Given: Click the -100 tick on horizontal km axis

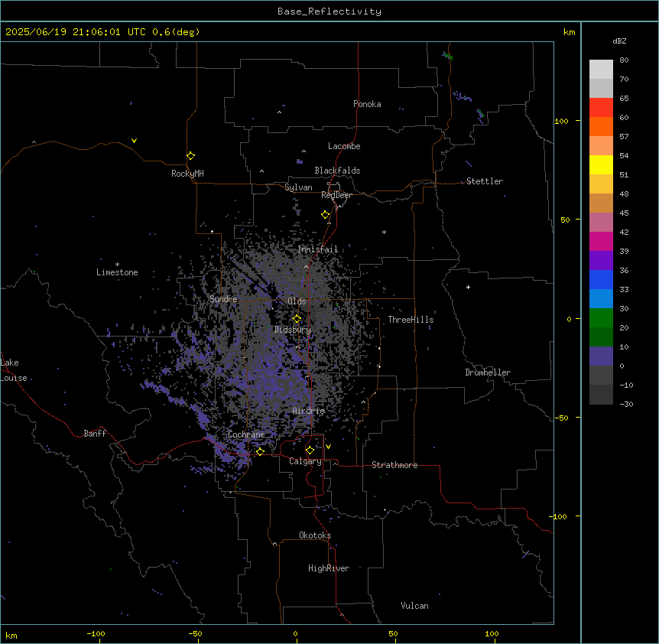Looking at the screenshot, I should 96,633.
